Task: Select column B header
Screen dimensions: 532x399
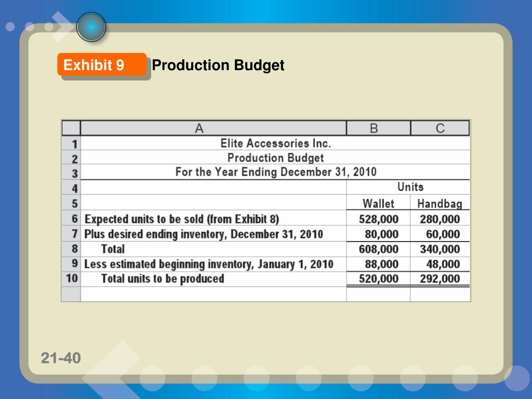Action: tap(378, 128)
